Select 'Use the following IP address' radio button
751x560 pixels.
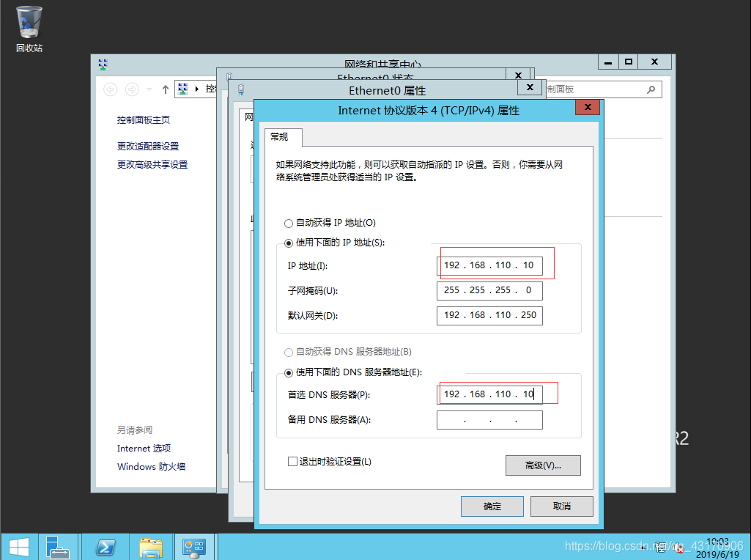pyautogui.click(x=289, y=243)
